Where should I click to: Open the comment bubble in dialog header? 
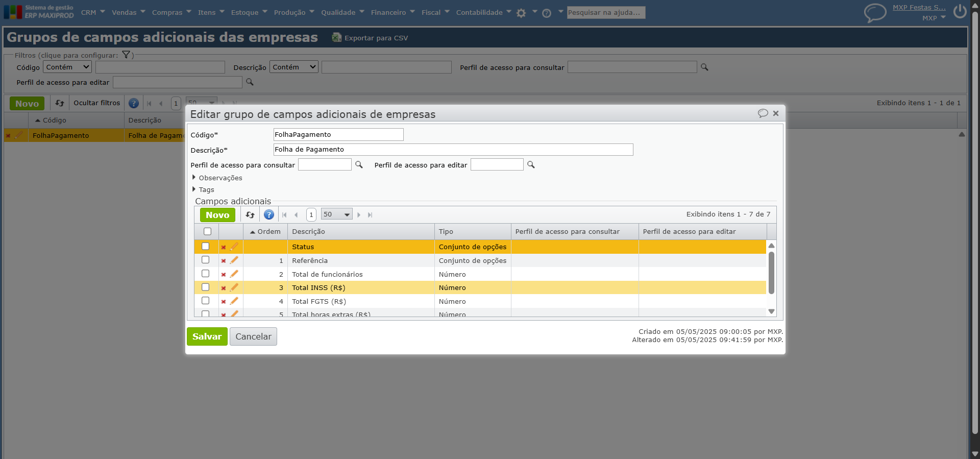[x=763, y=113]
